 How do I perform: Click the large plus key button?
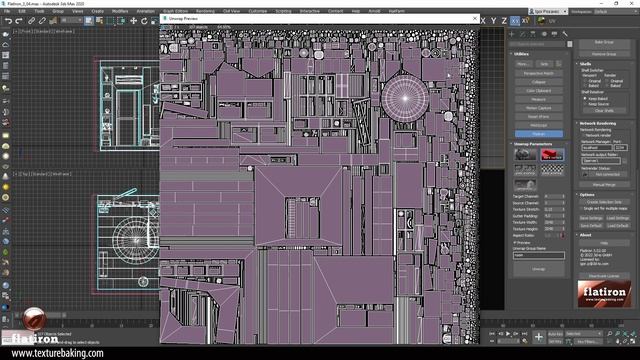pos(539,337)
